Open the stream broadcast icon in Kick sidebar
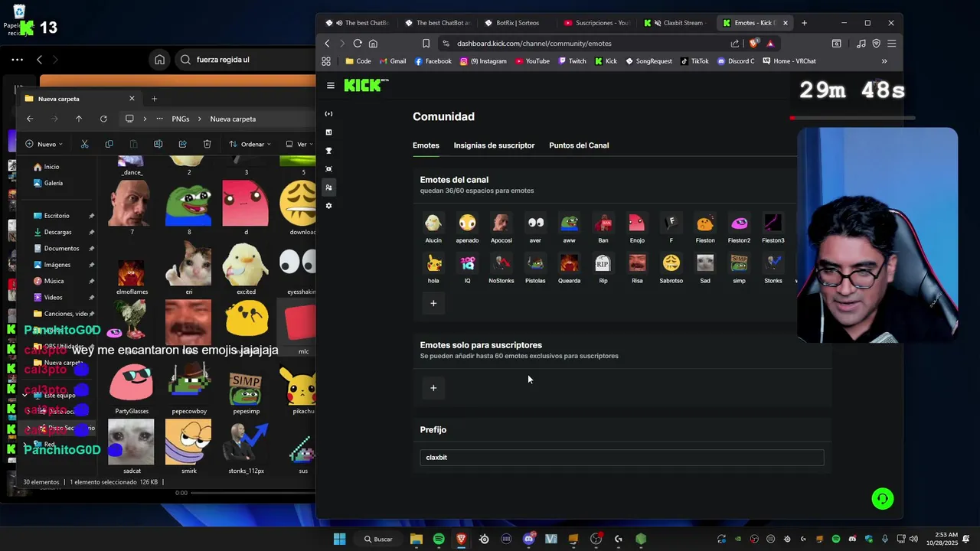Image resolution: width=980 pixels, height=551 pixels. [x=328, y=114]
